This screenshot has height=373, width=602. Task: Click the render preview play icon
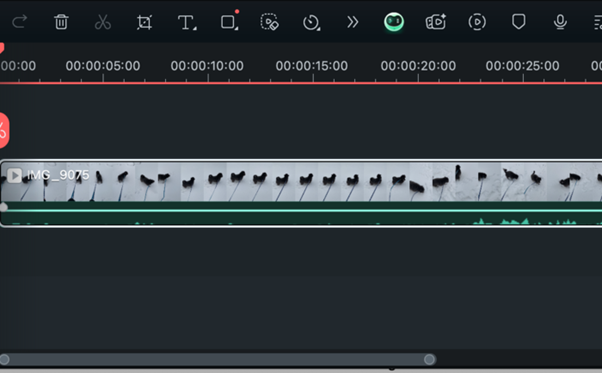pos(477,22)
